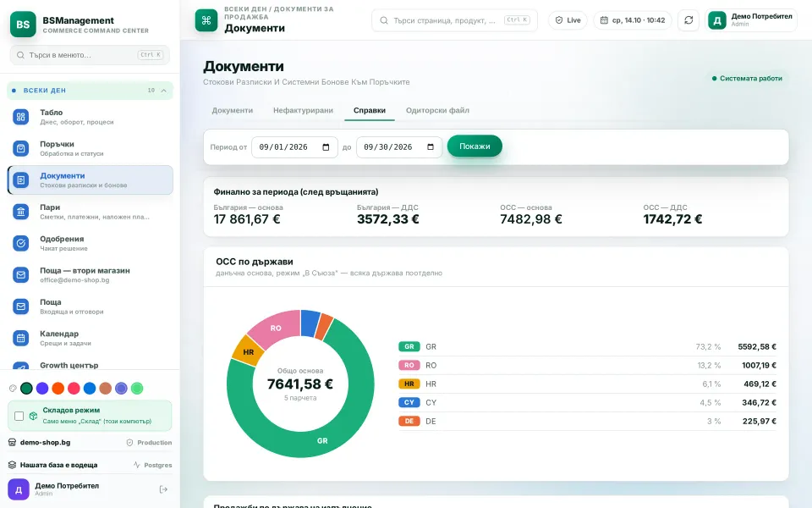Click the store icon beside demo-shop.bg

click(12, 442)
